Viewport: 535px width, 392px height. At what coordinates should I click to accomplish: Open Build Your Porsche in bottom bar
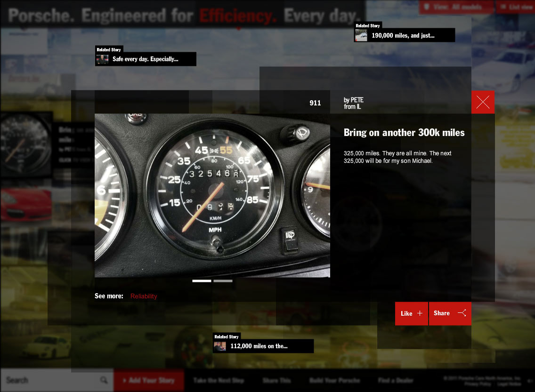(335, 380)
